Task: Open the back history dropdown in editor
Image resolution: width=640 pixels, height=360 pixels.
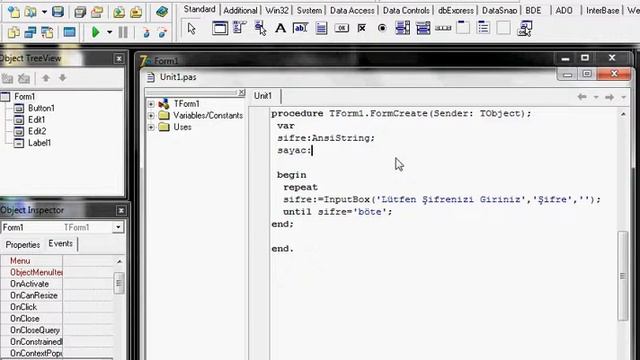Action: (x=596, y=97)
